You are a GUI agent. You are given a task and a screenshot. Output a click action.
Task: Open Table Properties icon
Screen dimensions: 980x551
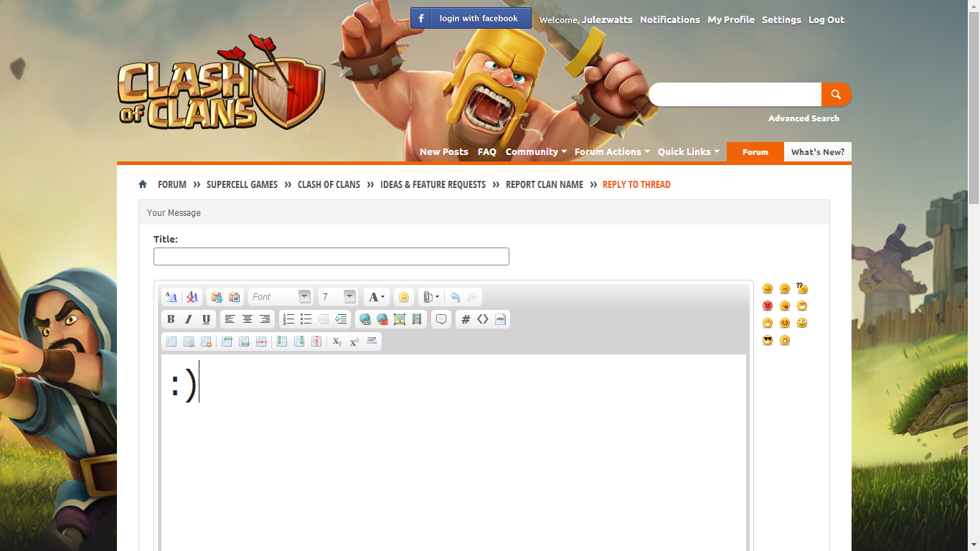[x=189, y=342]
